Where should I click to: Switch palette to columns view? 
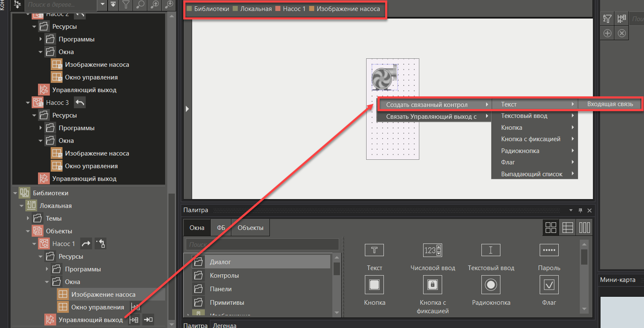pos(584,227)
